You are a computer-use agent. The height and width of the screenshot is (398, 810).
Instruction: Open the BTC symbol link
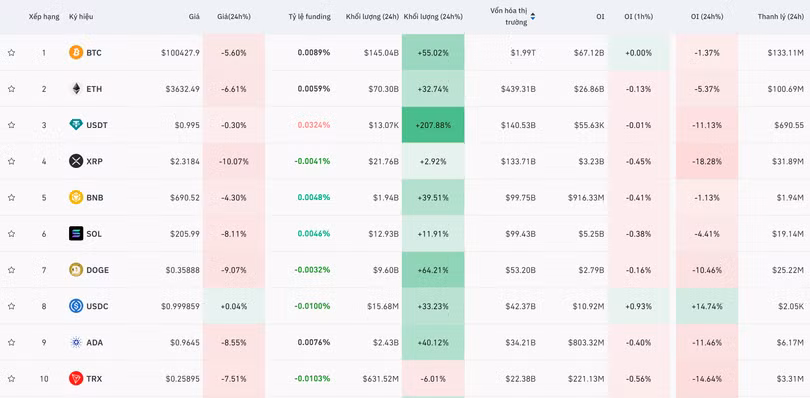click(94, 53)
